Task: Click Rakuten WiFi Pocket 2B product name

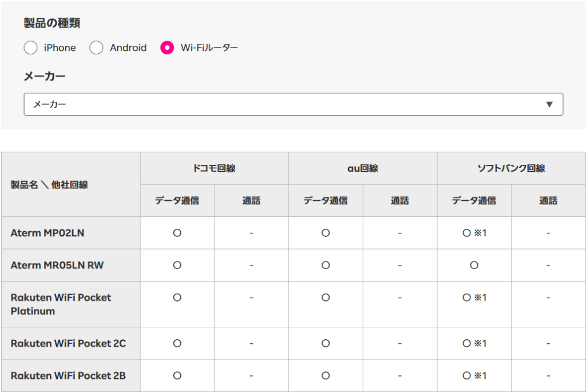Action: tap(69, 375)
